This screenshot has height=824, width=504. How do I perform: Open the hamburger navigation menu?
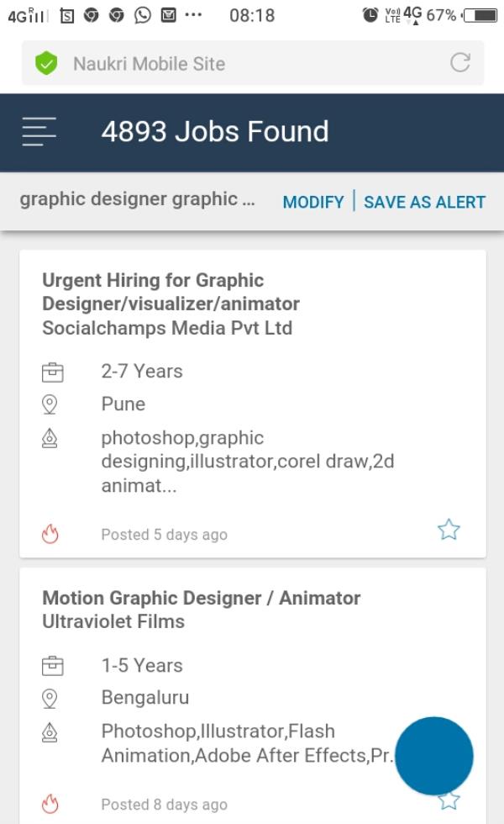38,132
